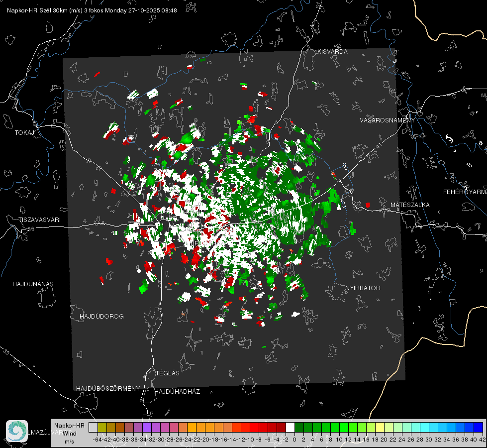
Task: Click the HAJDÚBÖSZÖRMÉNY town label
Action: click(108, 389)
